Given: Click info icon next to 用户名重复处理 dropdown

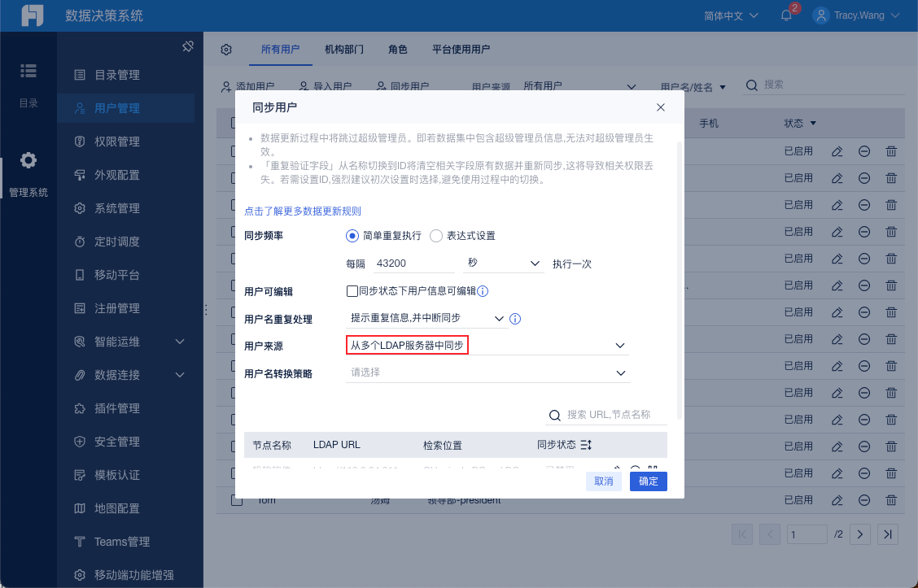Looking at the screenshot, I should tap(515, 319).
